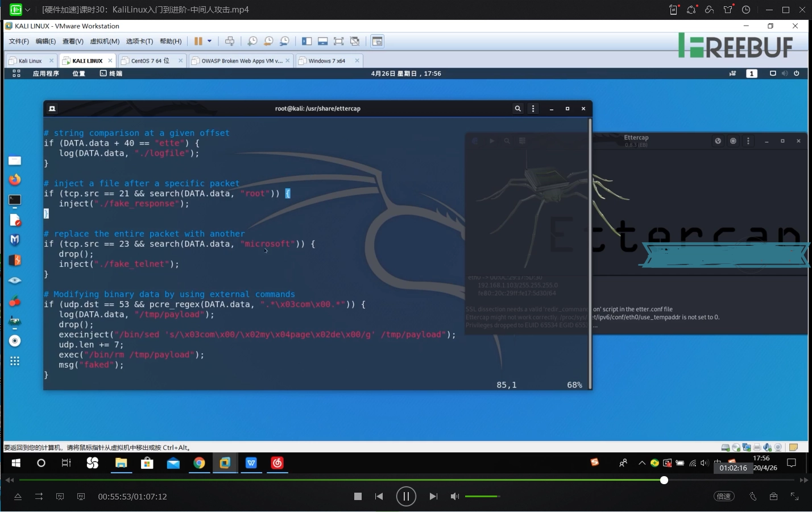Click the video progress bar handle
The height and width of the screenshot is (512, 812).
[664, 480]
